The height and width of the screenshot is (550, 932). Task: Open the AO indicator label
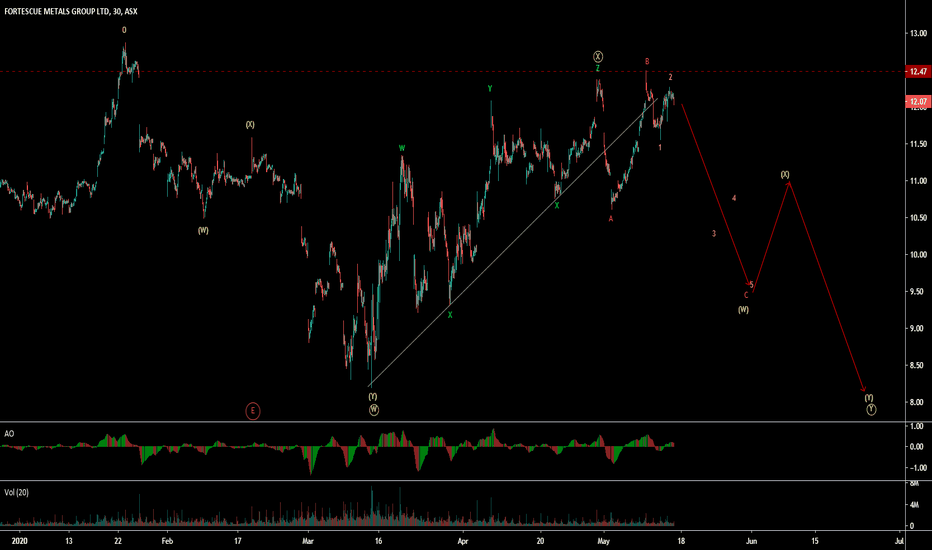(x=9, y=433)
